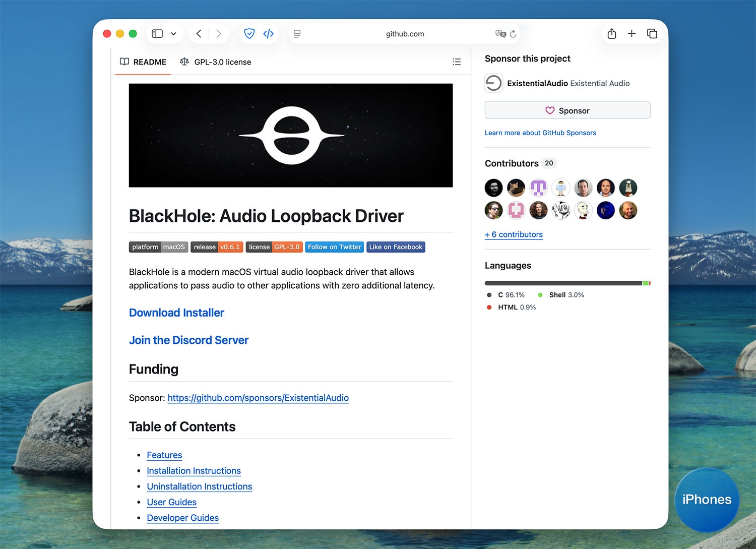Toggle the Safari sidebar button
756x549 pixels.
(x=157, y=34)
